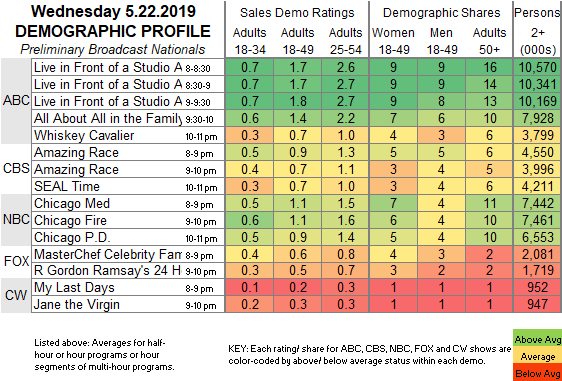The width and height of the screenshot is (562, 381).
Task: Click the Sales Demo Ratings heading
Action: [297, 13]
